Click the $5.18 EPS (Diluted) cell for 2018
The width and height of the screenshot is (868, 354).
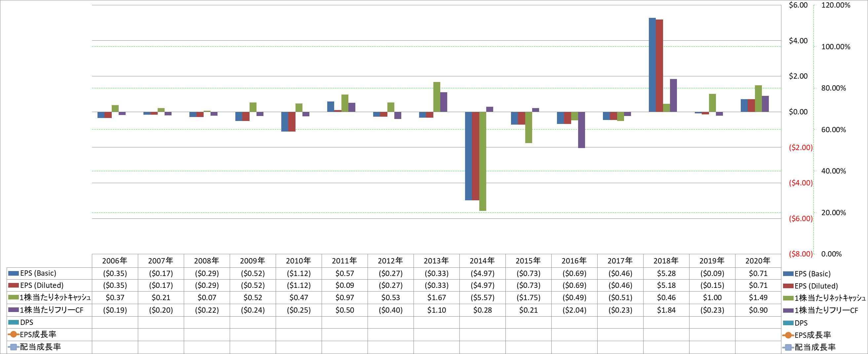tap(666, 285)
